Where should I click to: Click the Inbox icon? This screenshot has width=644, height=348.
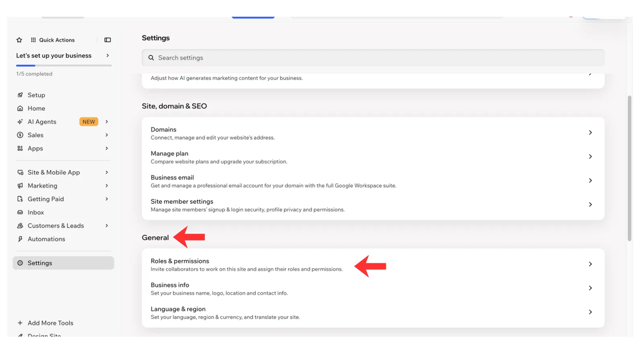(x=20, y=212)
